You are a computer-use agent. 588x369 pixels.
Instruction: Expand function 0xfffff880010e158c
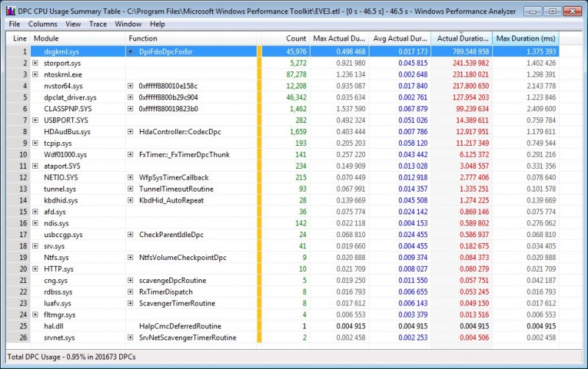point(130,86)
